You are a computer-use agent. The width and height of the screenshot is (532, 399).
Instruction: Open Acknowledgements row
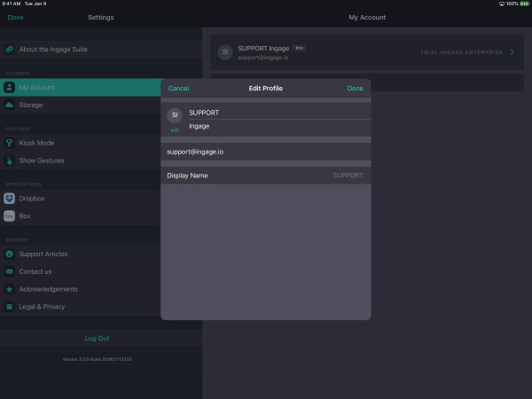pos(81,289)
